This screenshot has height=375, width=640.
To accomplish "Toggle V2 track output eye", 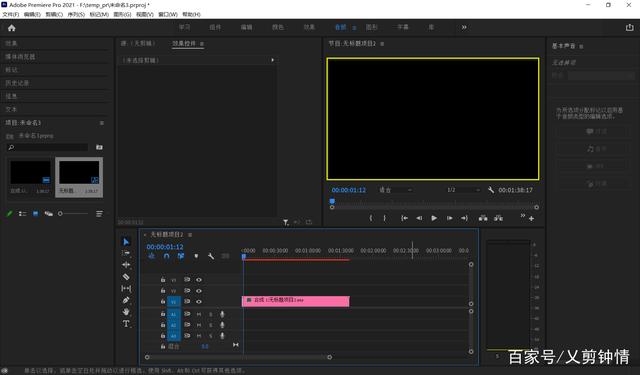I will 199,291.
